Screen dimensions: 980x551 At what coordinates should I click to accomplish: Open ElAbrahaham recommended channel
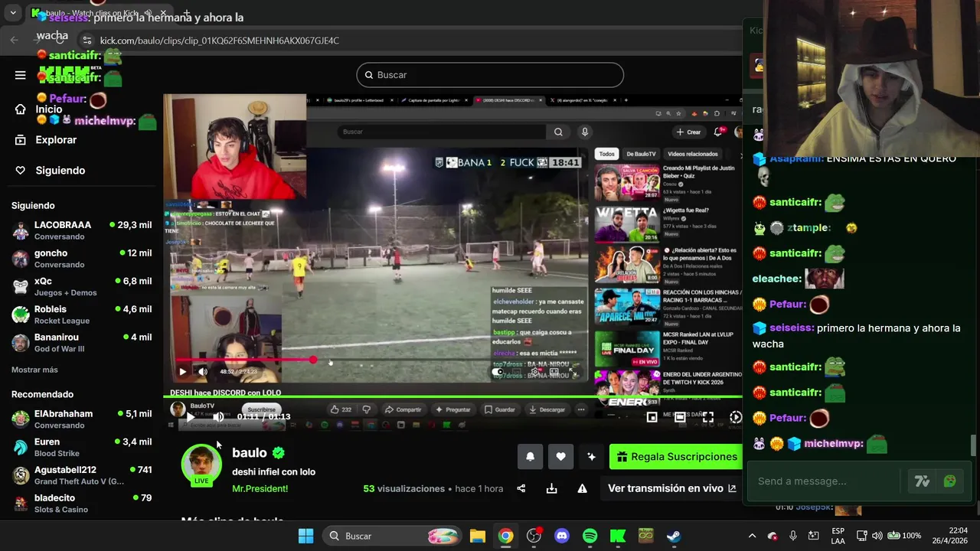[81, 419]
